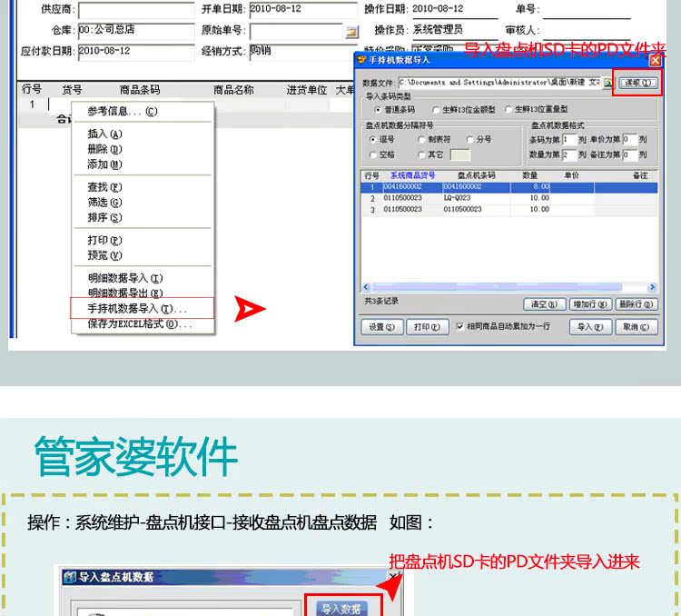Screen dimensions: 681x616
Task: Click the 导入数据 button in 导入盘点机数据 window
Action: (x=341, y=609)
